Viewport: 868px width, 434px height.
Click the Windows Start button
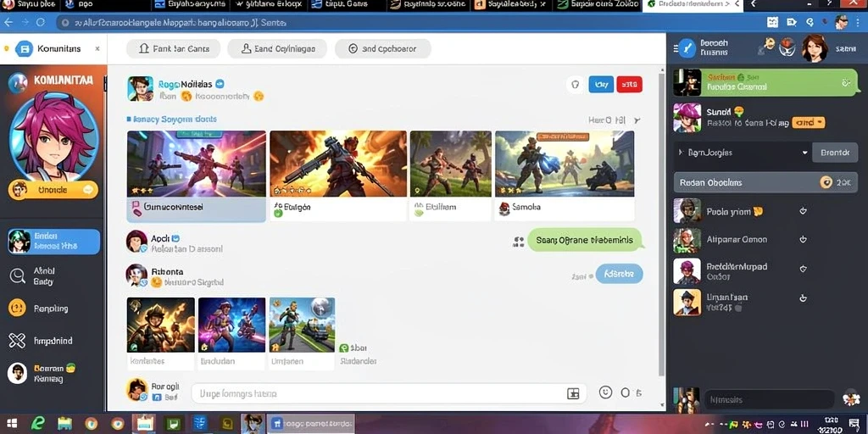click(11, 424)
